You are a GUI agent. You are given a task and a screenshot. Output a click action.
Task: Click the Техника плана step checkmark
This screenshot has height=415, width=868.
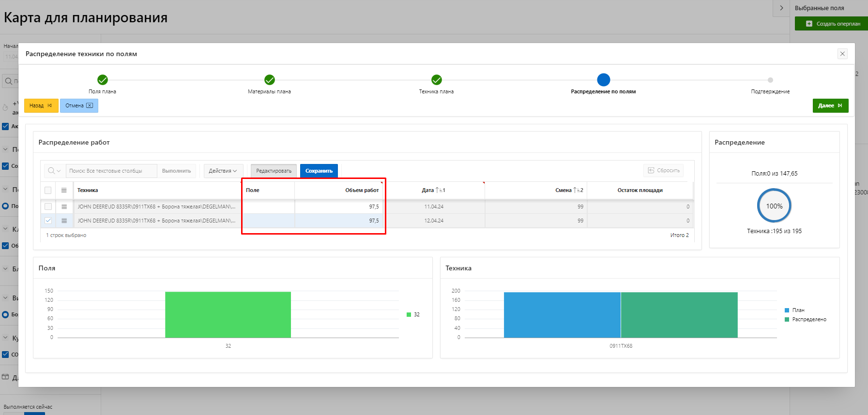(437, 80)
